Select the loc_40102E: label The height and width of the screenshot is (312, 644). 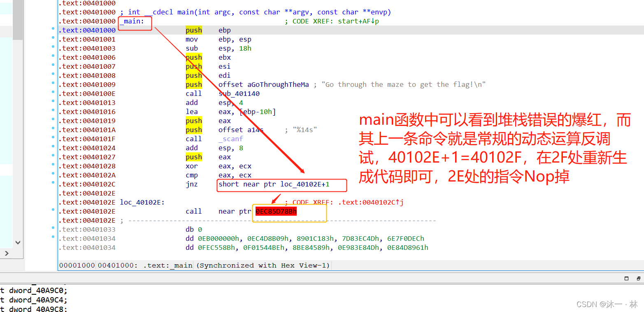[142, 202]
